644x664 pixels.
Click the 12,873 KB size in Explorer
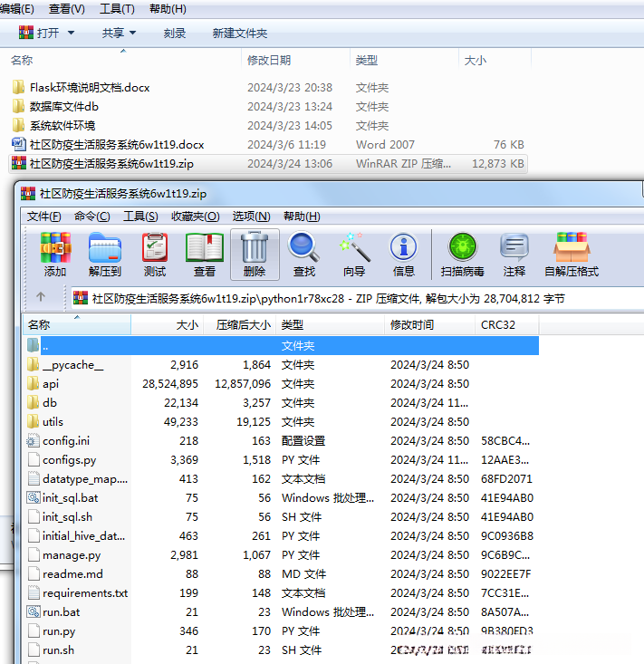click(x=498, y=163)
